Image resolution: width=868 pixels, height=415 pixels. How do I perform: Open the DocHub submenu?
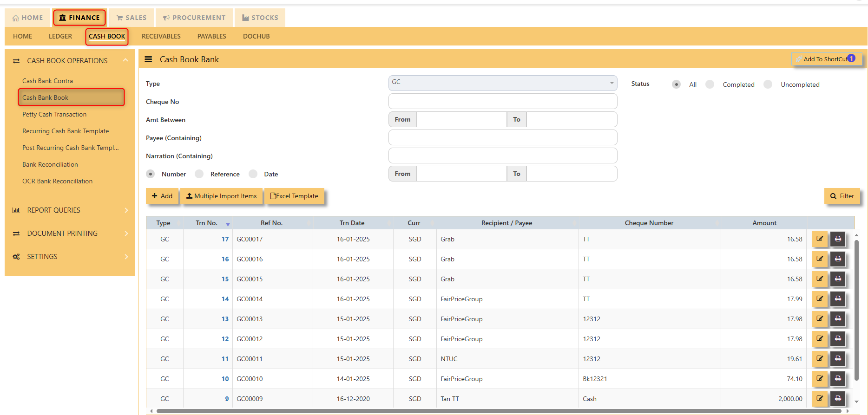(256, 36)
